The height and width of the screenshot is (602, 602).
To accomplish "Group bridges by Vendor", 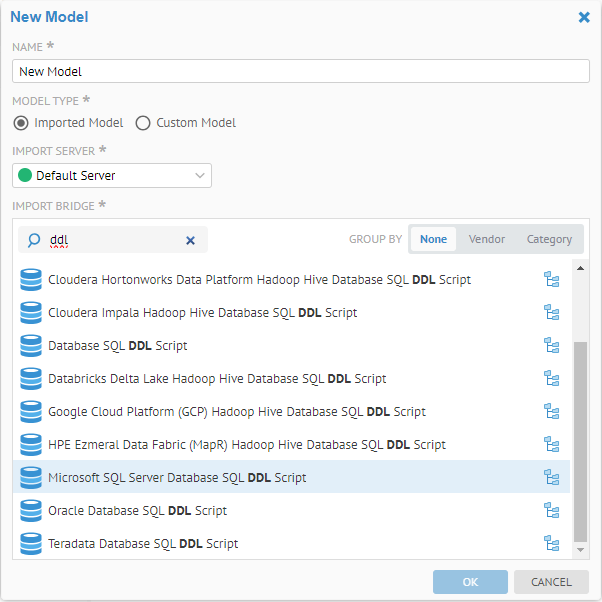I will pyautogui.click(x=487, y=240).
